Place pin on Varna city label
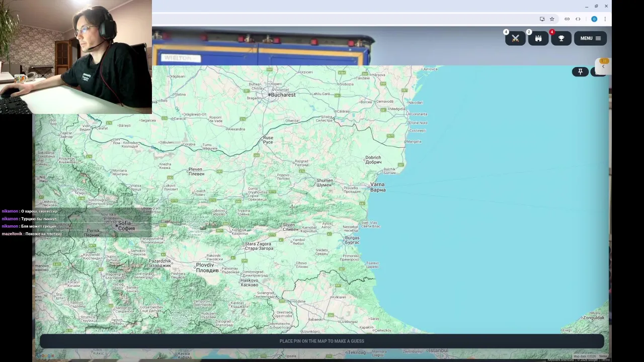The image size is (644, 362). [x=378, y=187]
